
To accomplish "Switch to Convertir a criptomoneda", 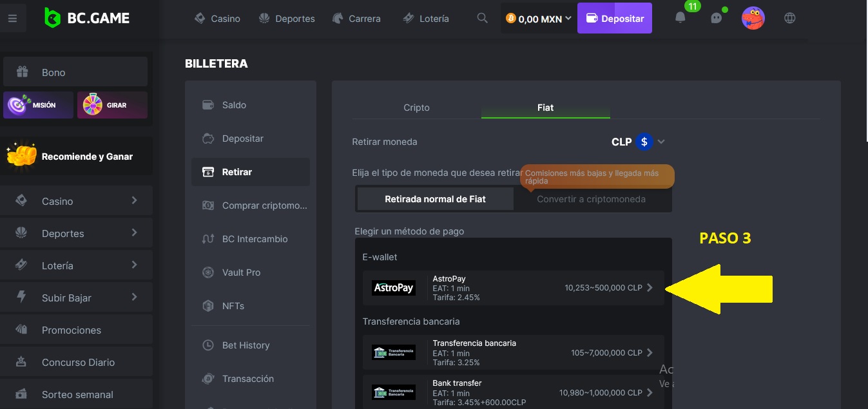I will [x=591, y=199].
